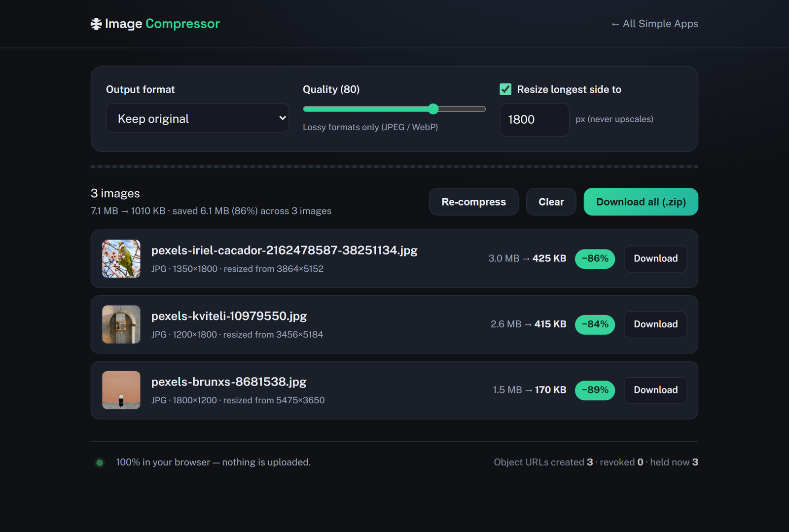This screenshot has height=532, width=789.
Task: Click the Re-compress button
Action: click(x=473, y=202)
